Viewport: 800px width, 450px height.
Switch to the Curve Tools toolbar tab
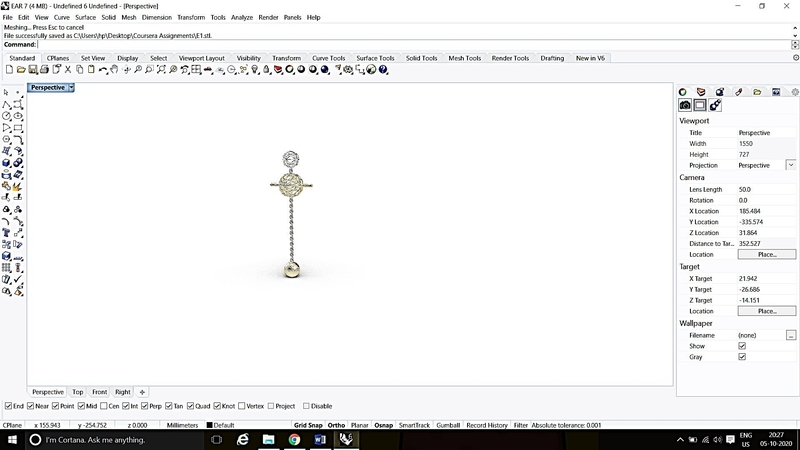coord(329,58)
